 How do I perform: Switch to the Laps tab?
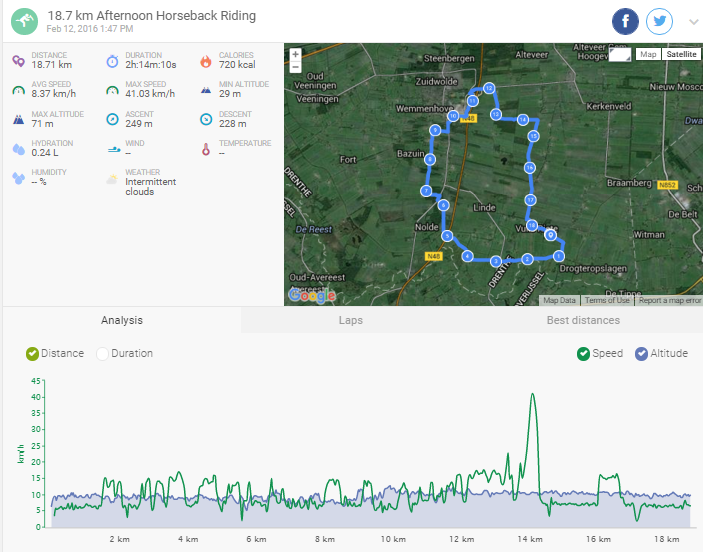[351, 320]
